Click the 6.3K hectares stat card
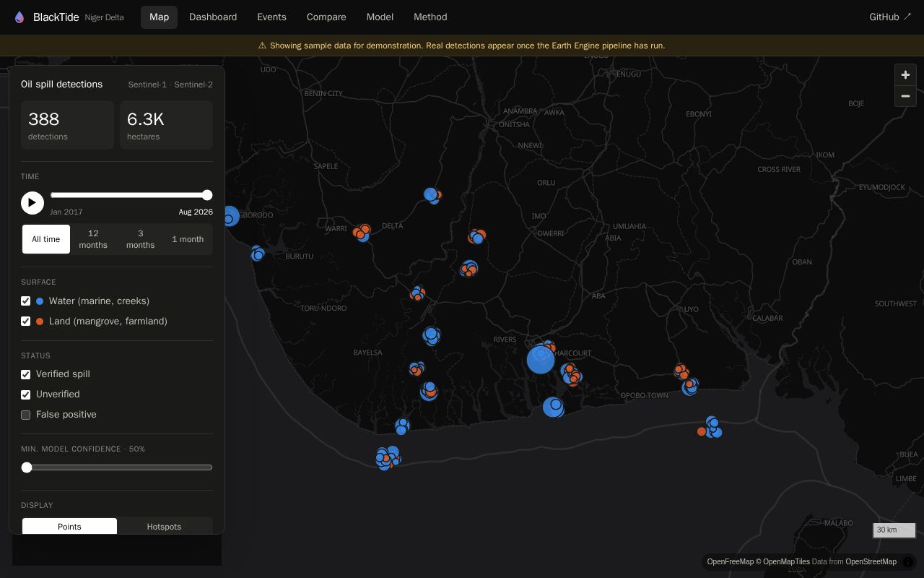This screenshot has width=924, height=578. click(x=166, y=125)
